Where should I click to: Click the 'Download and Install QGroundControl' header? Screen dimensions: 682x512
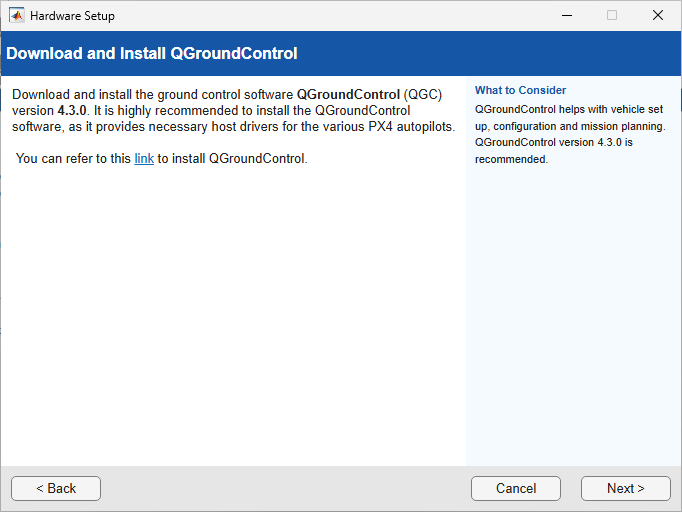152,54
